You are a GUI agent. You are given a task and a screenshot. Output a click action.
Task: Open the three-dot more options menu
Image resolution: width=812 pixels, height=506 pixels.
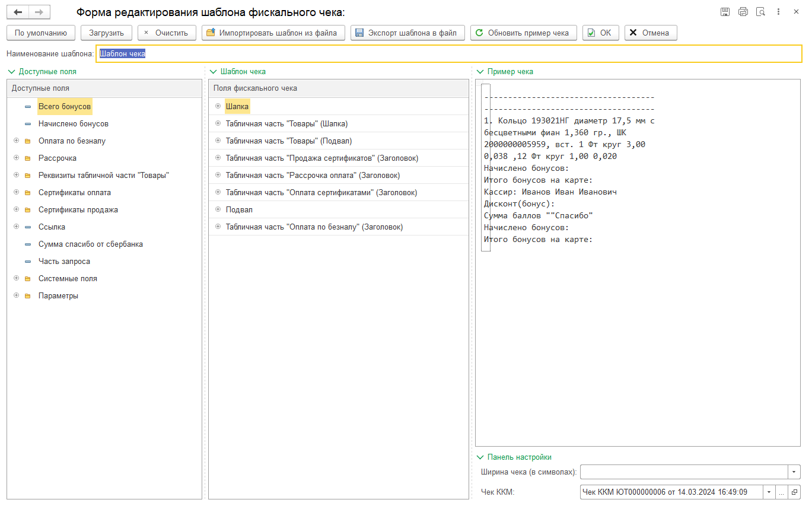coord(779,12)
